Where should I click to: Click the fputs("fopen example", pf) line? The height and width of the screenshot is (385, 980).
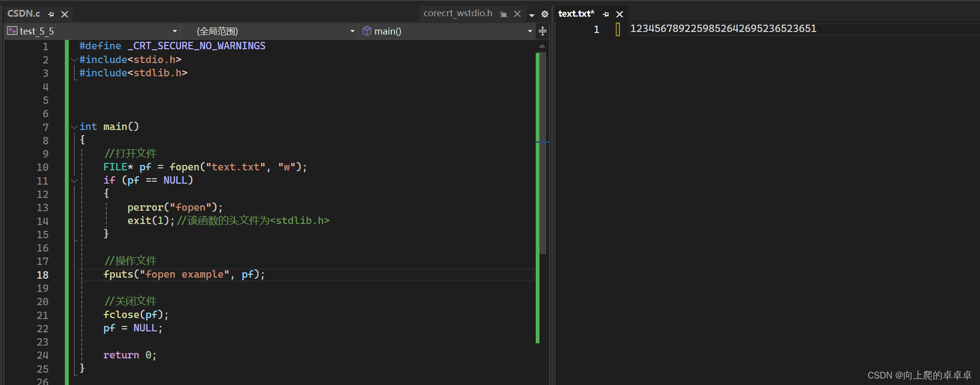[x=184, y=275]
